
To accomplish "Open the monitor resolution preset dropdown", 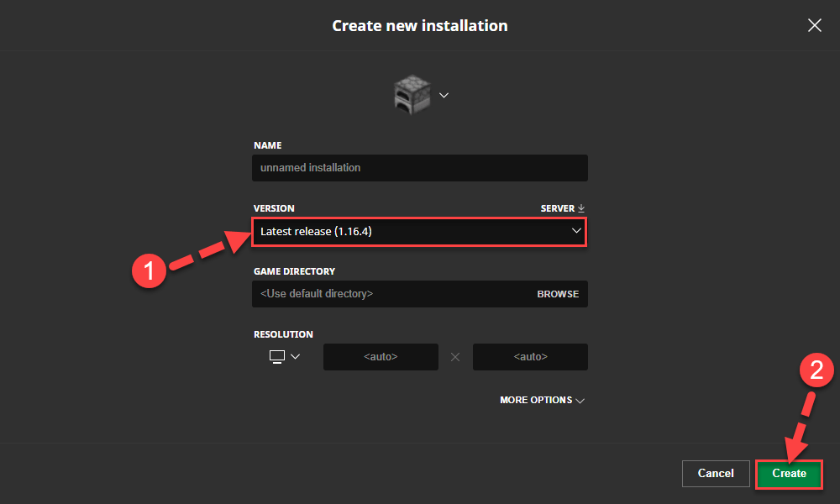I will click(285, 357).
